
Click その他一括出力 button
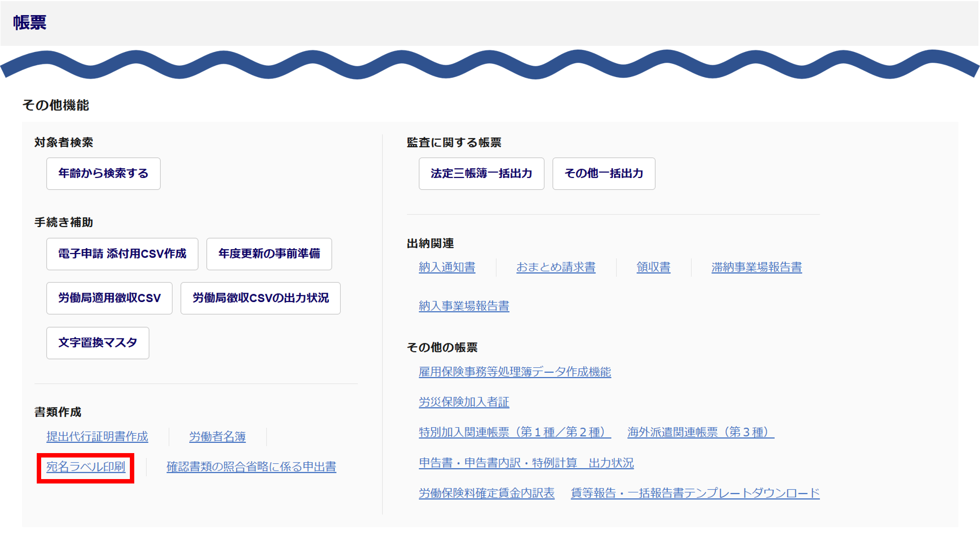604,174
